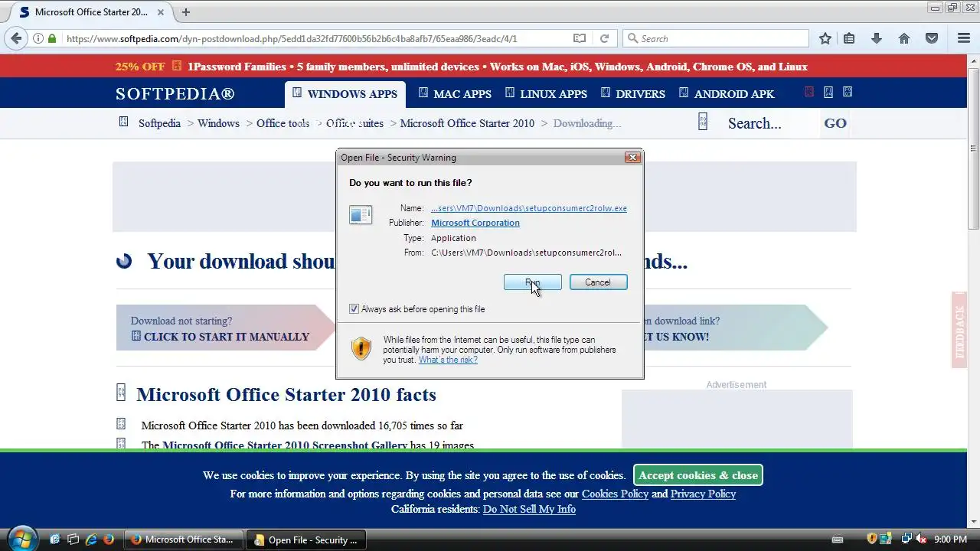Click the red icon in Softpedia header
This screenshot has height=551, width=980.
coord(809,92)
